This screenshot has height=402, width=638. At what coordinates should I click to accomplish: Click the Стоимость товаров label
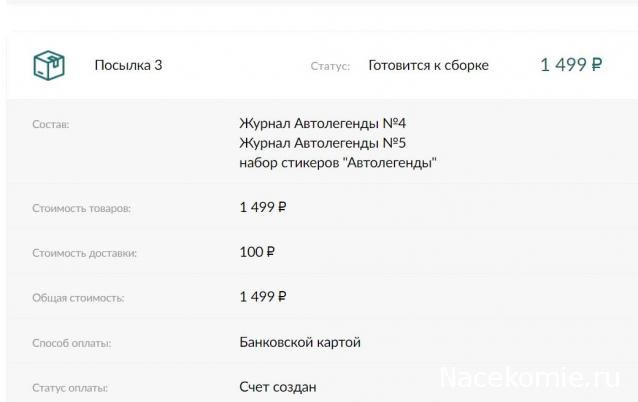pyautogui.click(x=81, y=209)
